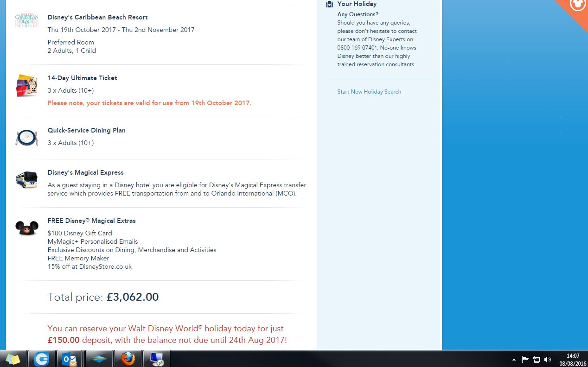The width and height of the screenshot is (588, 367).
Task: Click the 15% off at DisneyStore.co.uk line
Action: point(89,266)
